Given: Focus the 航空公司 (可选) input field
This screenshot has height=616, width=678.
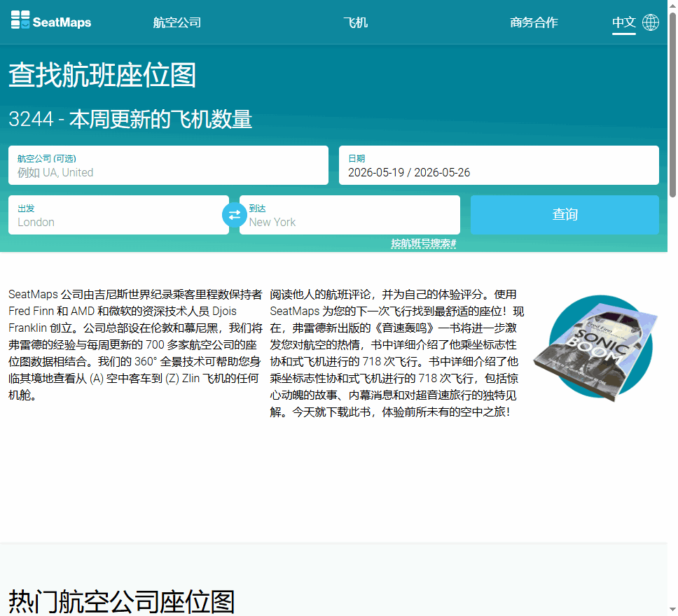Looking at the screenshot, I should tap(168, 165).
